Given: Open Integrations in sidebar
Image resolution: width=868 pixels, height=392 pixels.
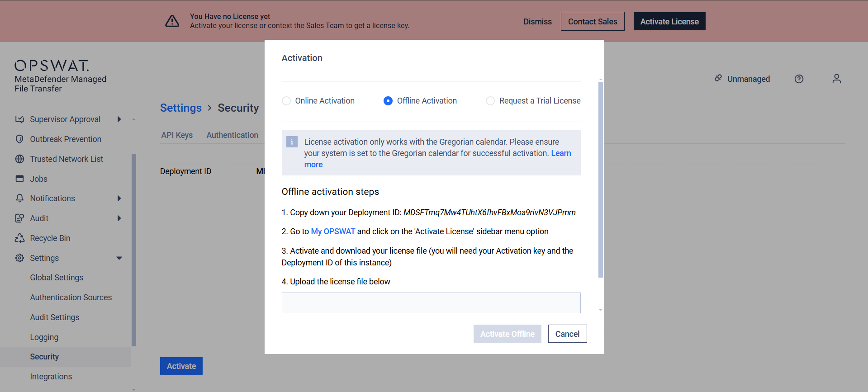Looking at the screenshot, I should (x=51, y=377).
